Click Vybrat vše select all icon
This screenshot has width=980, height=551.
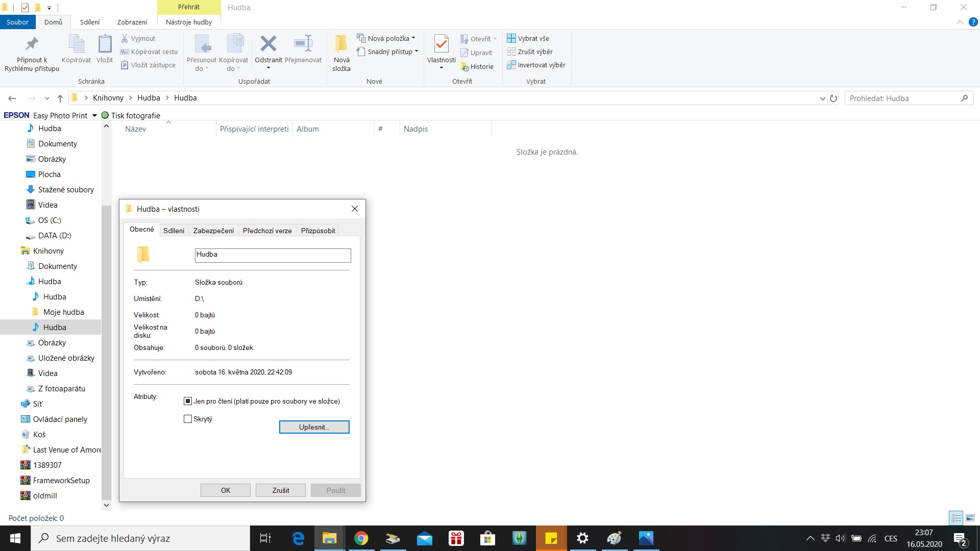pyautogui.click(x=511, y=38)
